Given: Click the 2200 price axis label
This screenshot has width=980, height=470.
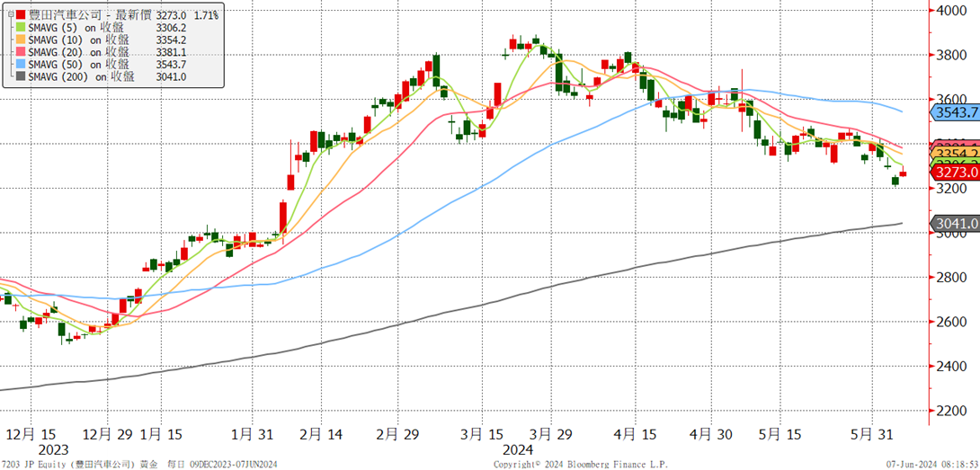Looking at the screenshot, I should coord(951,411).
